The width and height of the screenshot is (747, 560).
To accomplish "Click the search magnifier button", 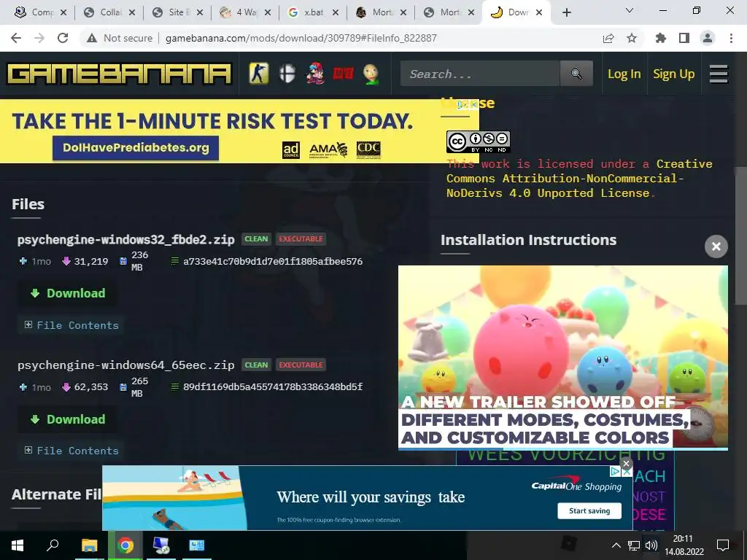I will pos(576,74).
